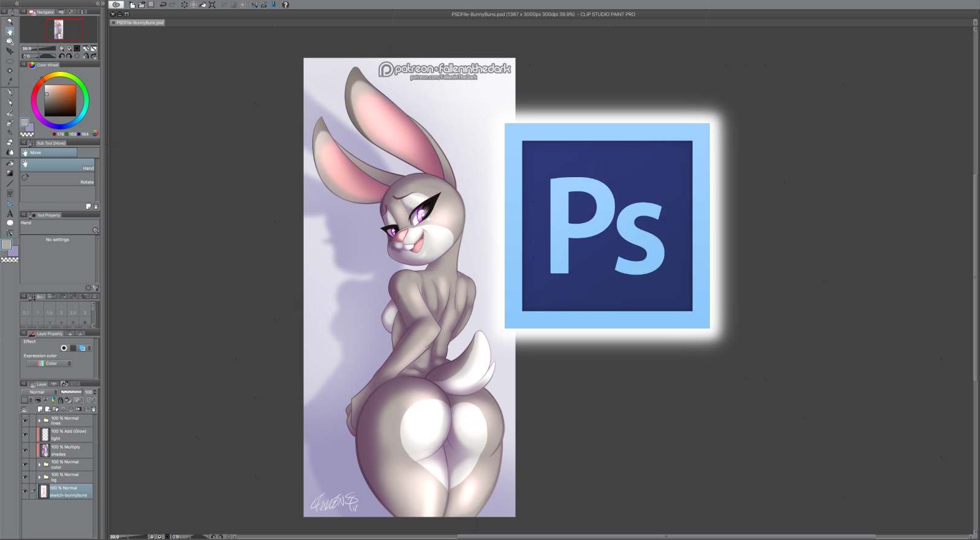Image resolution: width=980 pixels, height=540 pixels.
Task: Pick a hue on the color wheel ring
Action: click(60, 75)
